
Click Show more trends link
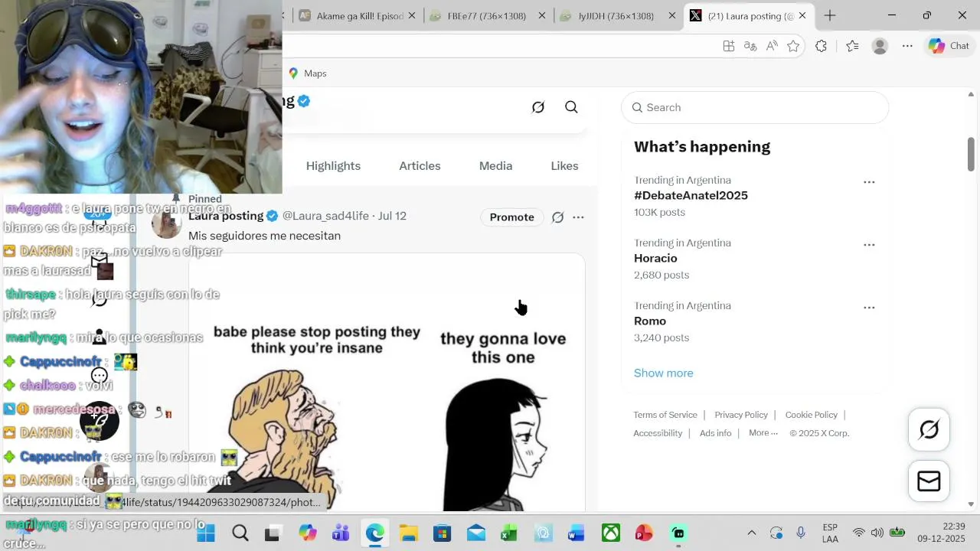[663, 373]
